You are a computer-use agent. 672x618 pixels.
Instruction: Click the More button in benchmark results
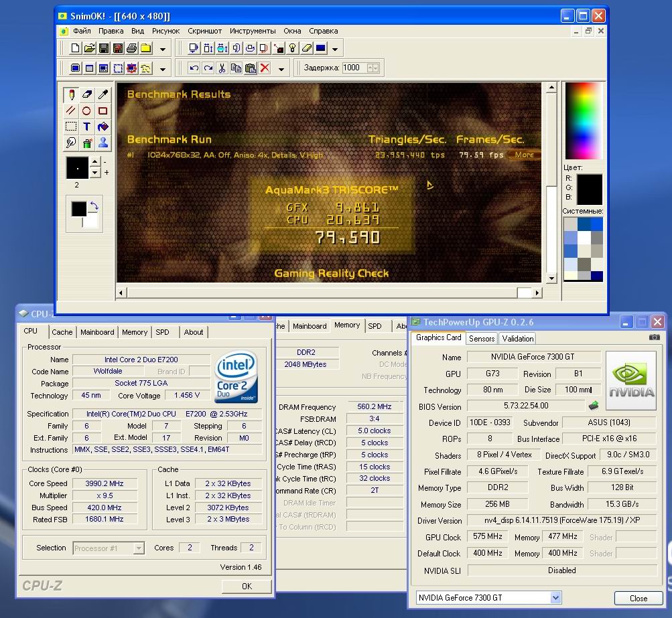(524, 155)
